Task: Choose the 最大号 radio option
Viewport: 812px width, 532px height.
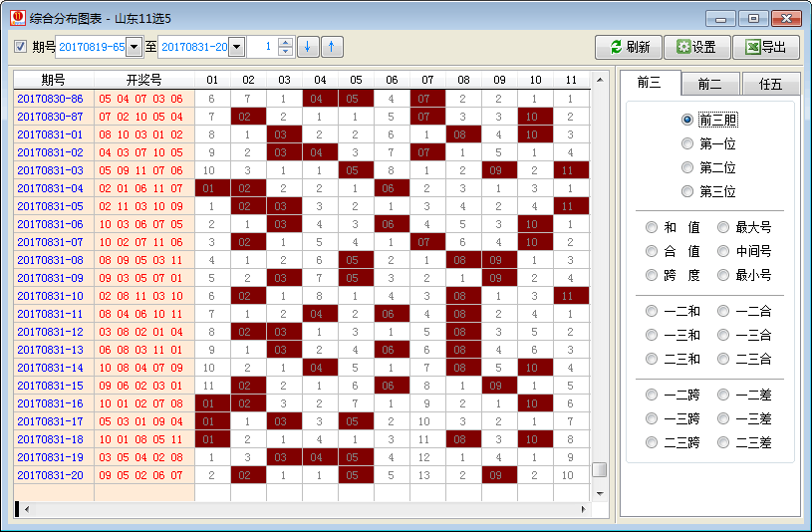Action: click(x=723, y=227)
